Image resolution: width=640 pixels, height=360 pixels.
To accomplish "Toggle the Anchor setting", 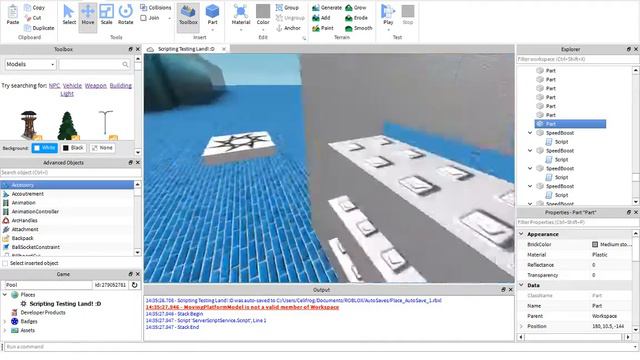I will click(x=289, y=28).
